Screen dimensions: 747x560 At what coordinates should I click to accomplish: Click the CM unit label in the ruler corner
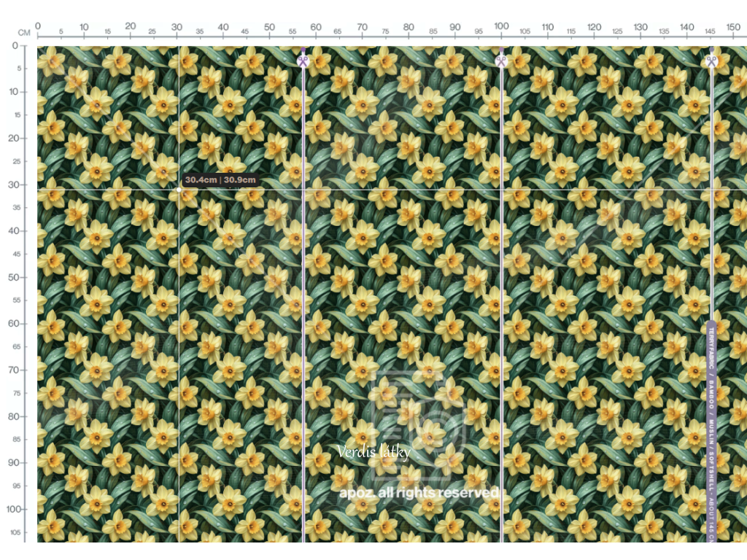pyautogui.click(x=24, y=33)
